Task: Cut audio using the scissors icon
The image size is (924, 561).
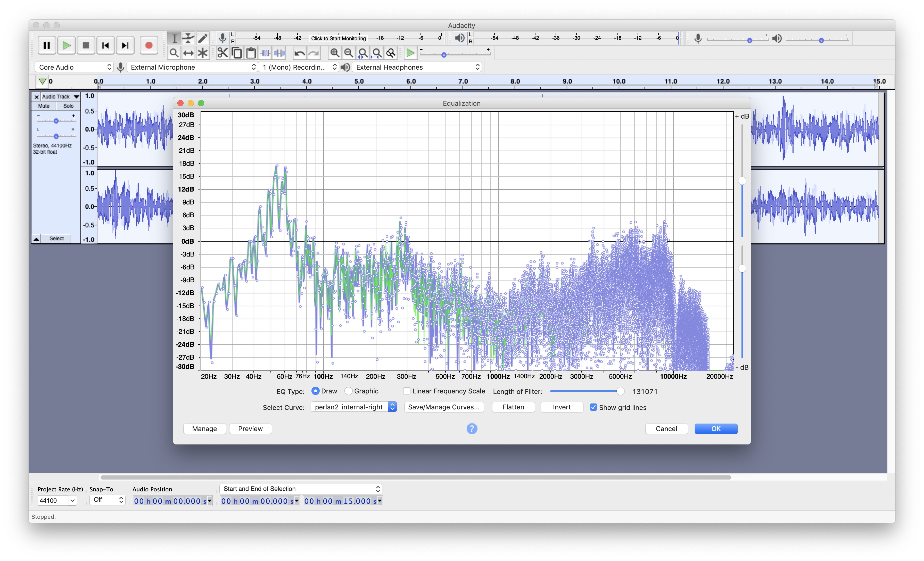Action: [x=223, y=53]
